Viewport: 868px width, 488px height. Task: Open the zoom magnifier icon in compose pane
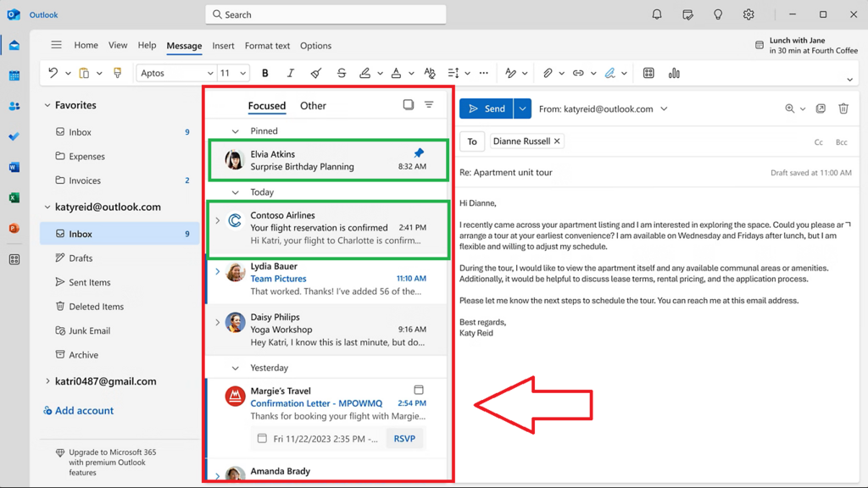(x=790, y=108)
